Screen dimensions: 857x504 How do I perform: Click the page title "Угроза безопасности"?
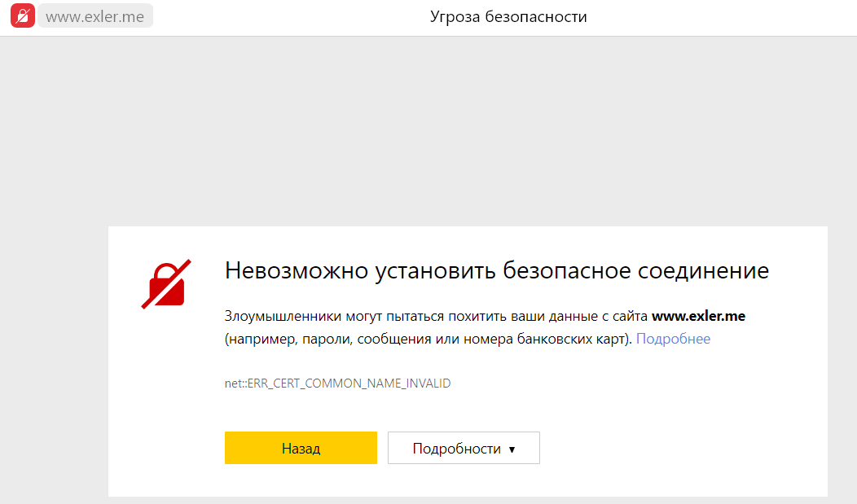coord(508,17)
